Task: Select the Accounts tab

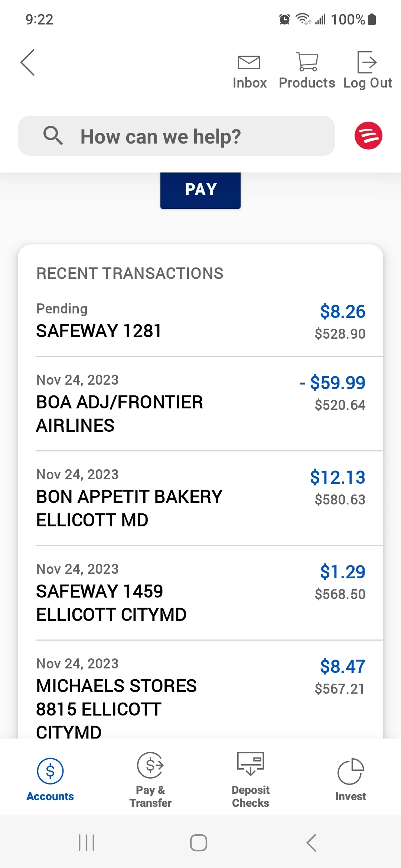Action: click(50, 779)
